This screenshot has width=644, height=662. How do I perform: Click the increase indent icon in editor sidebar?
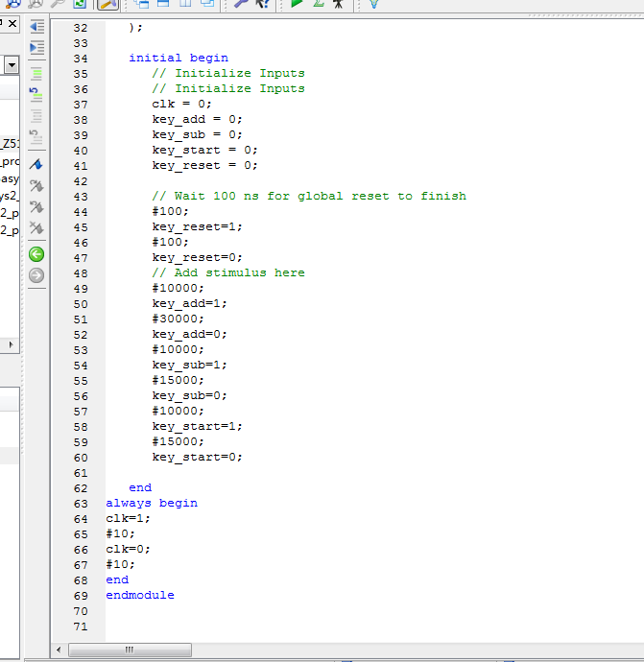pos(36,47)
